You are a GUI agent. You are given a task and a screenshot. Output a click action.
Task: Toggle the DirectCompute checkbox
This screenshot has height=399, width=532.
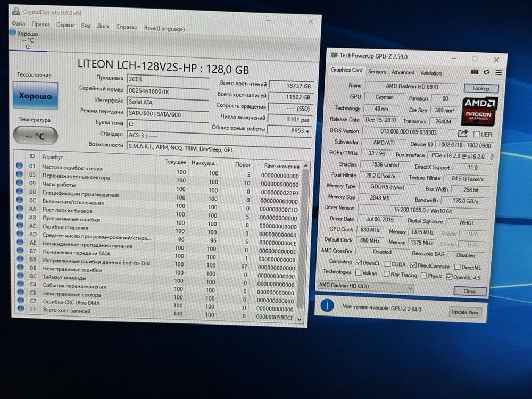pyautogui.click(x=413, y=264)
